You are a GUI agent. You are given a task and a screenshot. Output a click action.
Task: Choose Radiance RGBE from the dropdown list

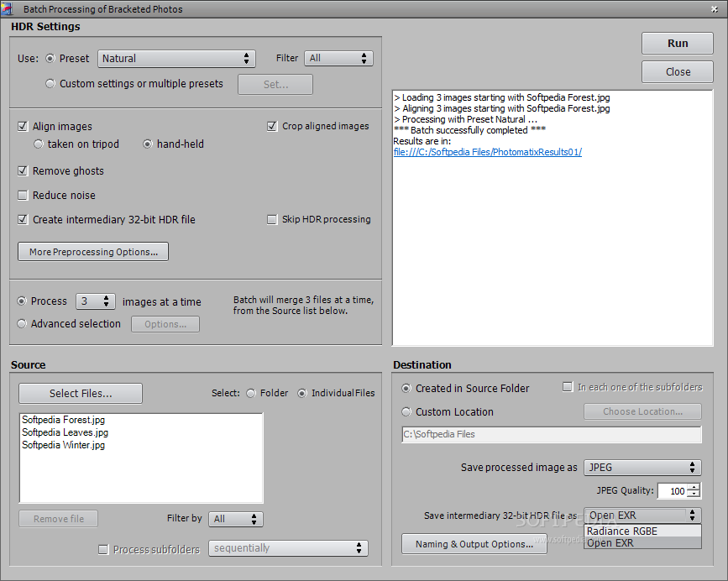pos(642,531)
